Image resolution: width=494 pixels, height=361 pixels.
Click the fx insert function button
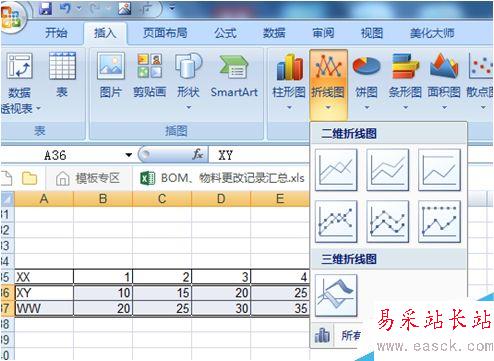198,154
